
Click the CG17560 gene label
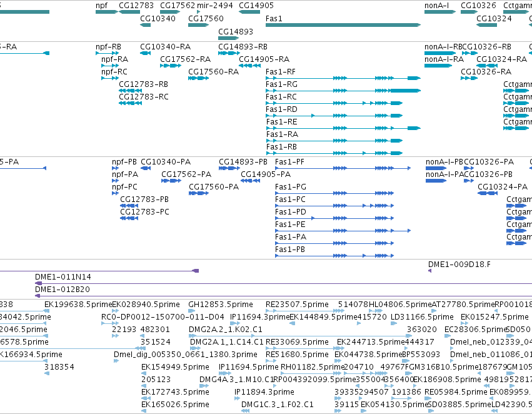pos(206,19)
